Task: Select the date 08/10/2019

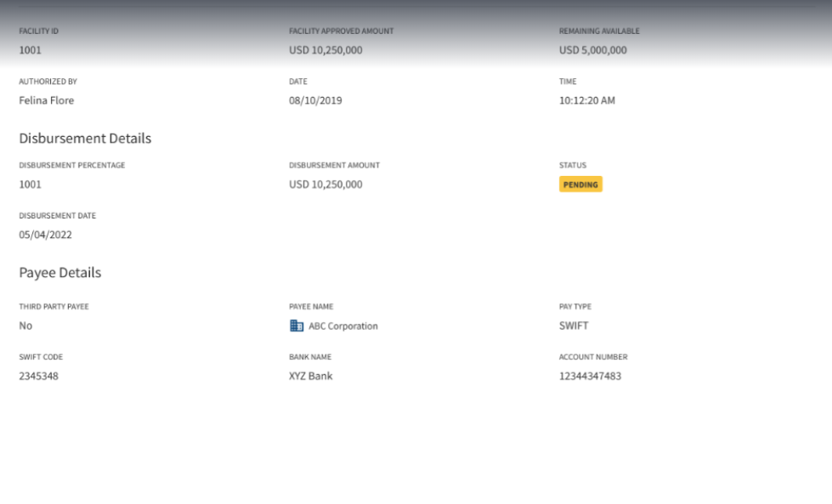Action: 315,100
